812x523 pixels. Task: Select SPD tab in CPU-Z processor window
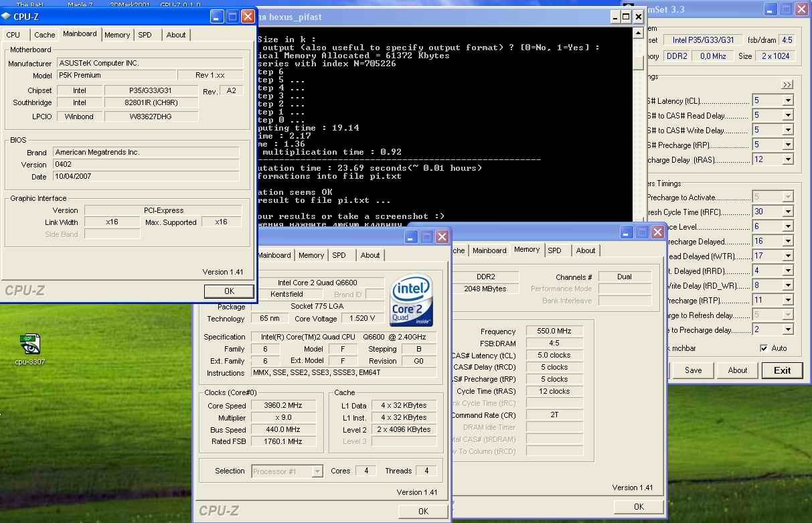click(x=339, y=255)
